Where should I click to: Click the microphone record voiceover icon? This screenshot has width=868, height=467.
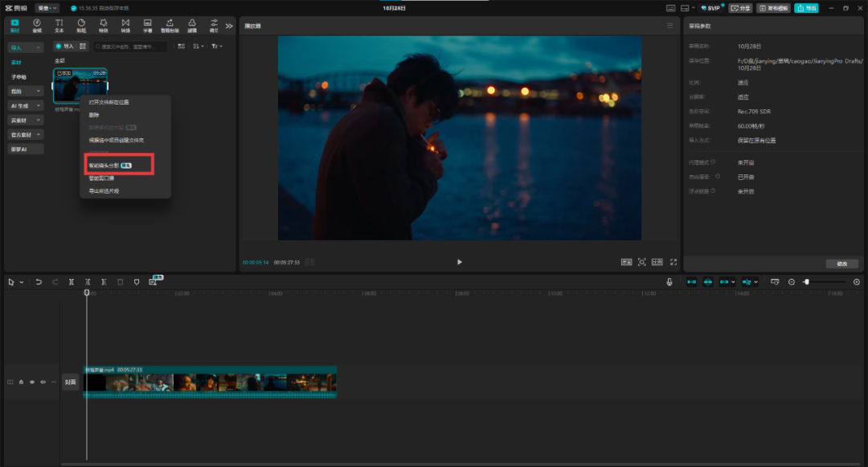coord(669,282)
